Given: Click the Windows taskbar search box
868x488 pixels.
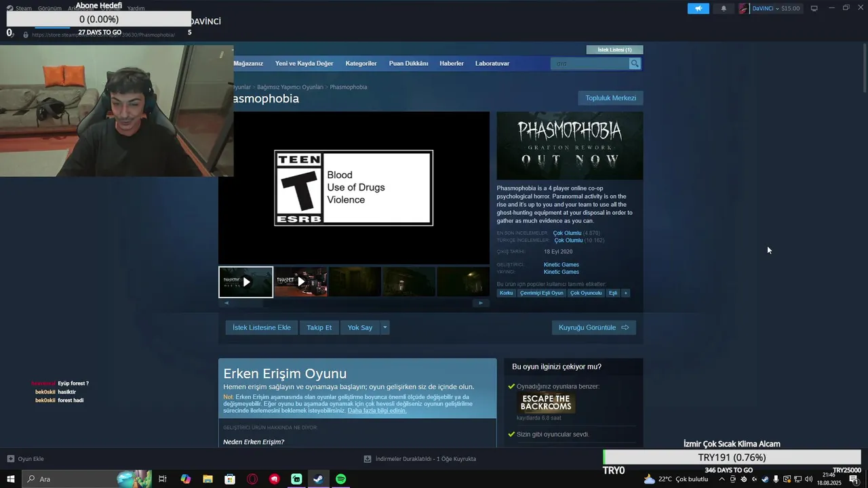Looking at the screenshot, I should tap(88, 479).
